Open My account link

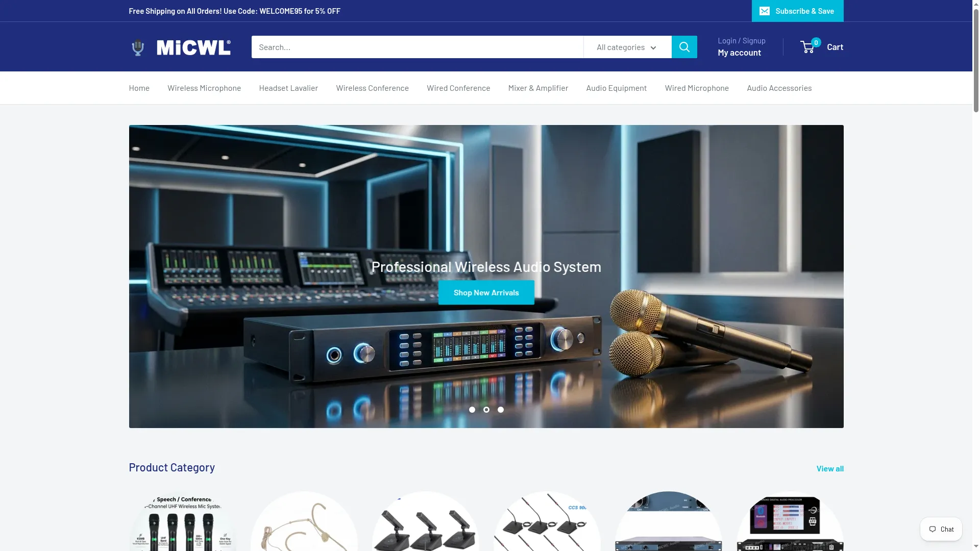tap(739, 53)
